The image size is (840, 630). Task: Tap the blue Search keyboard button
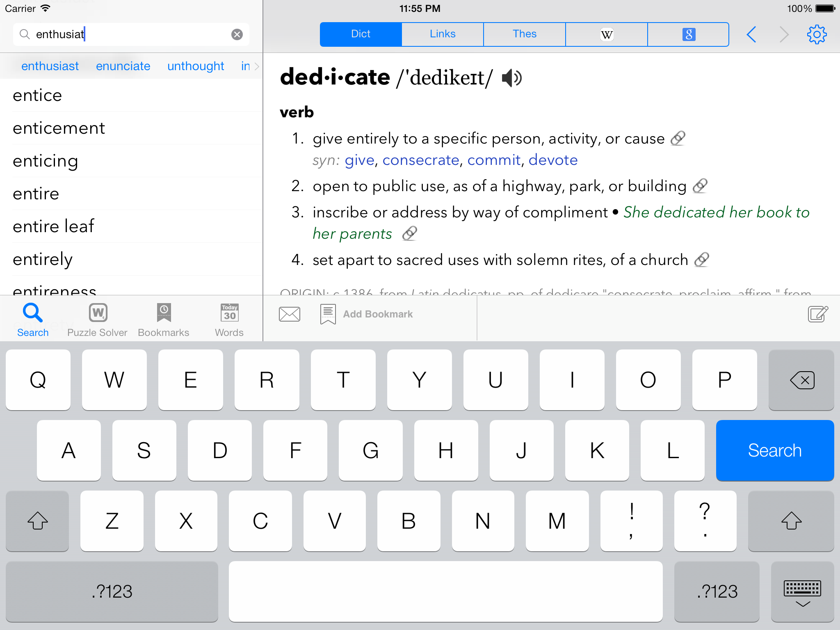[775, 450]
